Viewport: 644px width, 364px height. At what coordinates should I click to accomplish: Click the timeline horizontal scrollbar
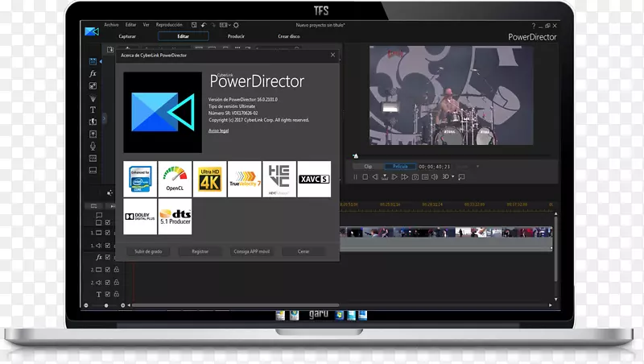click(x=235, y=305)
